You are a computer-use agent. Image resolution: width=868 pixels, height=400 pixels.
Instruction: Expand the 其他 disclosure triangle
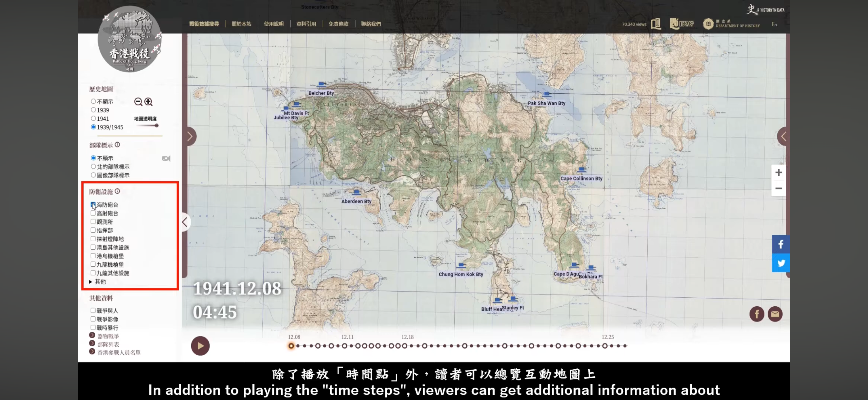pos(91,282)
